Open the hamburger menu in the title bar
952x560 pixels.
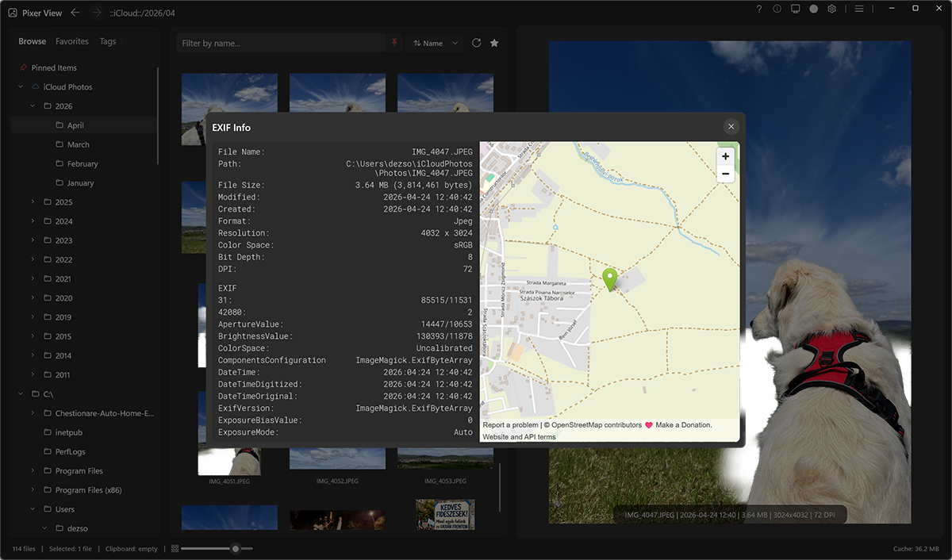859,9
